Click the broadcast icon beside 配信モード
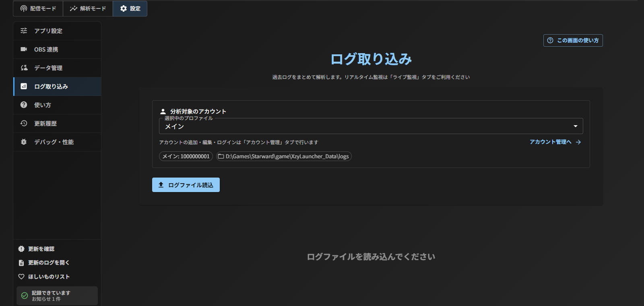The image size is (644, 306). [24, 8]
